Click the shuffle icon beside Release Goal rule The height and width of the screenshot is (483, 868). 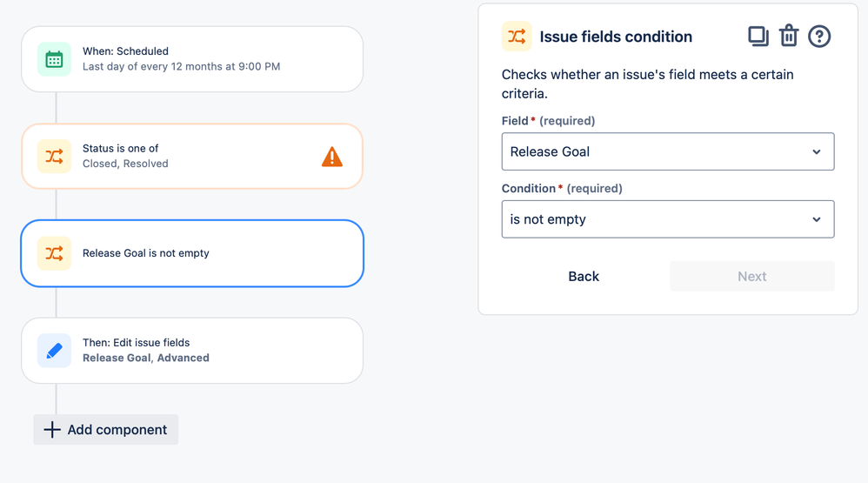[x=54, y=253]
